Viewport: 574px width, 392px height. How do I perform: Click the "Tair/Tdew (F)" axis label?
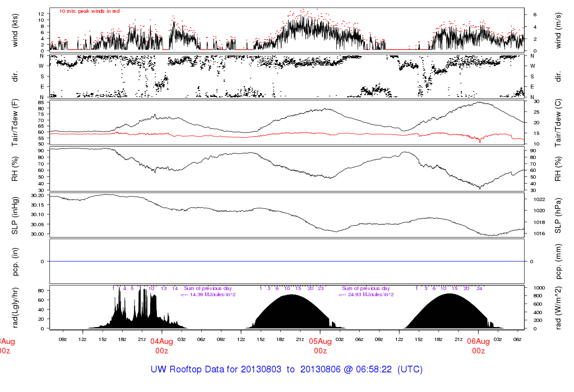coord(15,123)
